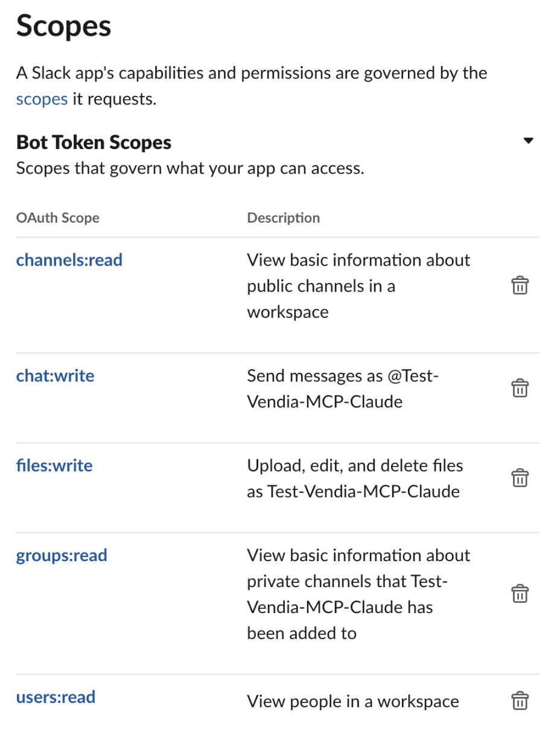Open groups:read scope details link
The image size is (560, 741).
coord(62,555)
